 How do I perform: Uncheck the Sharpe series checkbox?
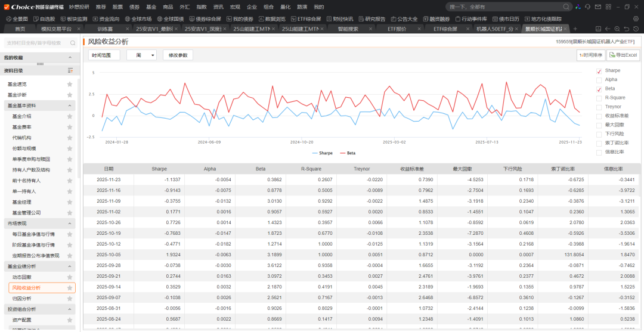pyautogui.click(x=599, y=71)
